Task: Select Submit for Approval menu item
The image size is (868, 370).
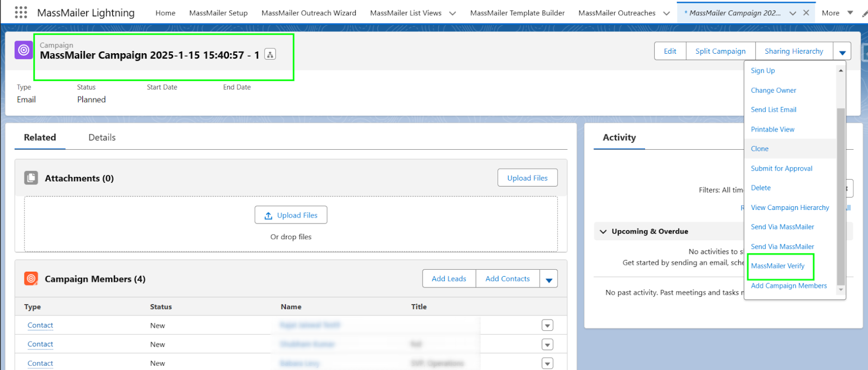Action: tap(782, 168)
